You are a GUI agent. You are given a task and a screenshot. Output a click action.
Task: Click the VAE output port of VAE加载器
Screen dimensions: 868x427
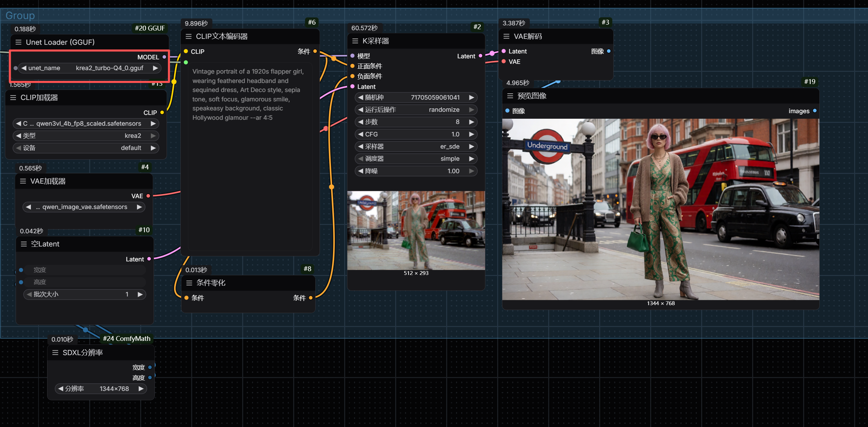(x=148, y=196)
